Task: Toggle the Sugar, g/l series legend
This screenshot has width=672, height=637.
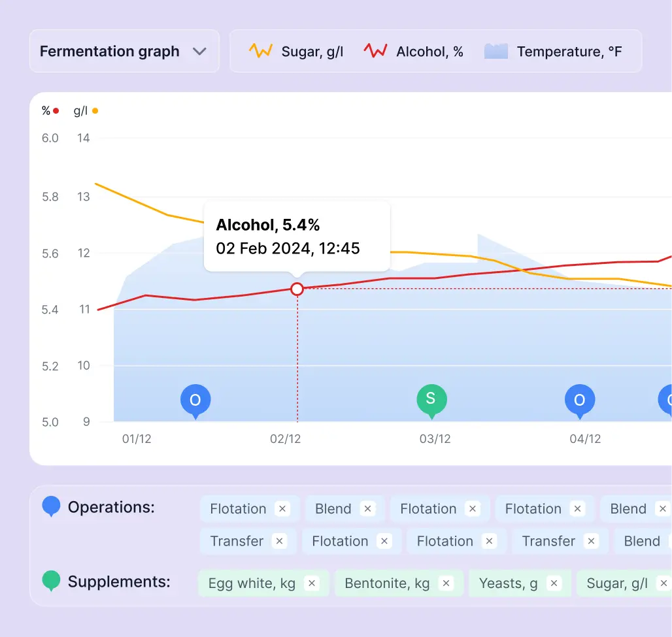Action: [296, 52]
